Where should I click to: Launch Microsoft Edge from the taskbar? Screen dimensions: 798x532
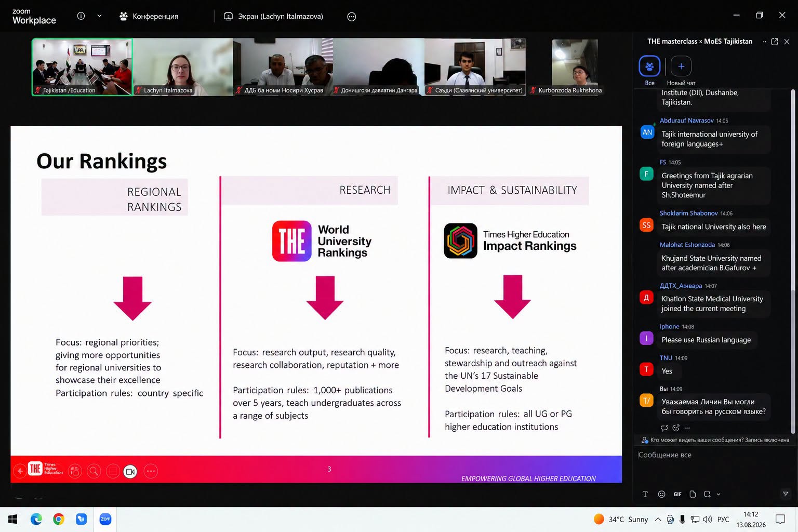(36, 519)
